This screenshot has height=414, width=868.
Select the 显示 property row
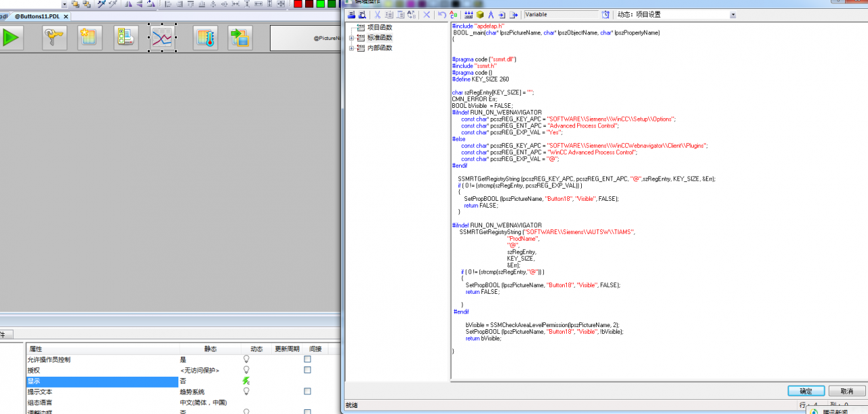102,381
